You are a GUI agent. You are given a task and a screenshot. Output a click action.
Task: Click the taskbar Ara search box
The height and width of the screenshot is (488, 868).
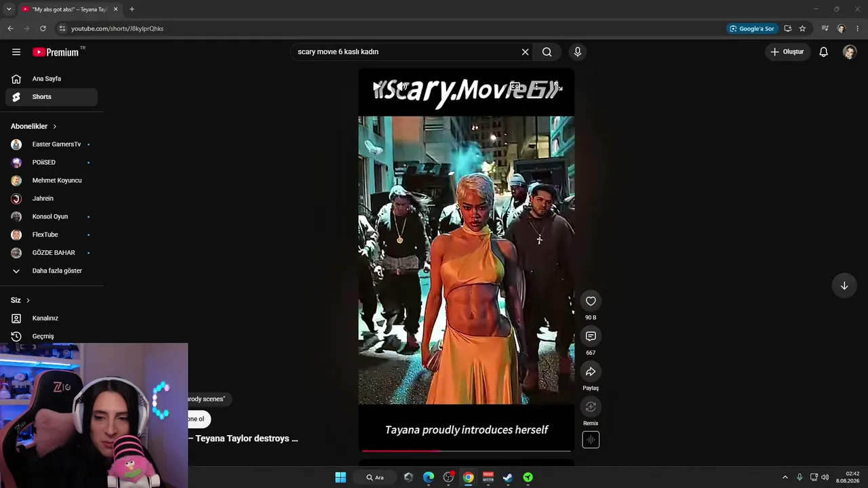click(x=375, y=477)
